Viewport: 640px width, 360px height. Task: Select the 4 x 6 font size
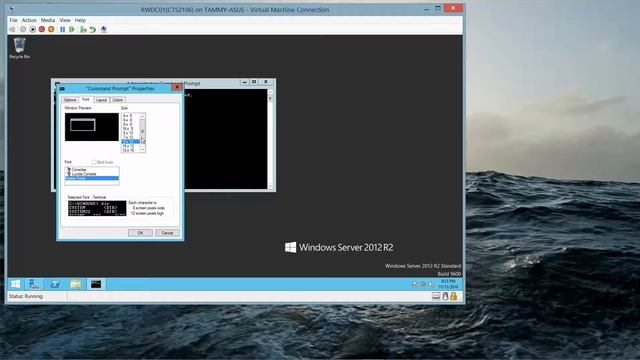tap(130, 116)
